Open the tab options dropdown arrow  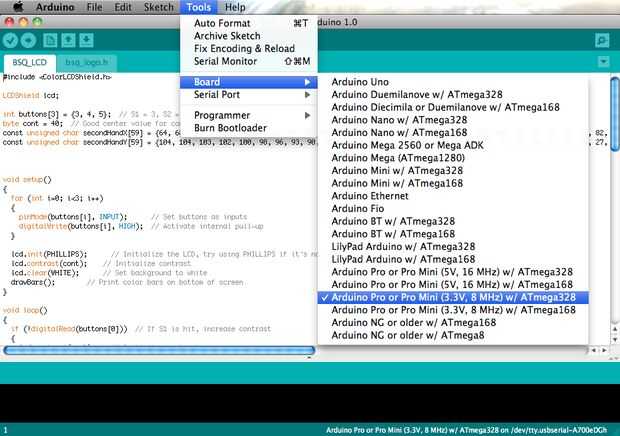coord(603,62)
